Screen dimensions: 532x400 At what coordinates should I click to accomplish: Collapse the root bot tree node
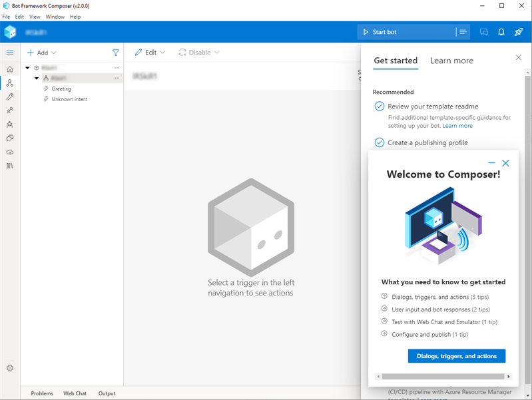pyautogui.click(x=28, y=68)
